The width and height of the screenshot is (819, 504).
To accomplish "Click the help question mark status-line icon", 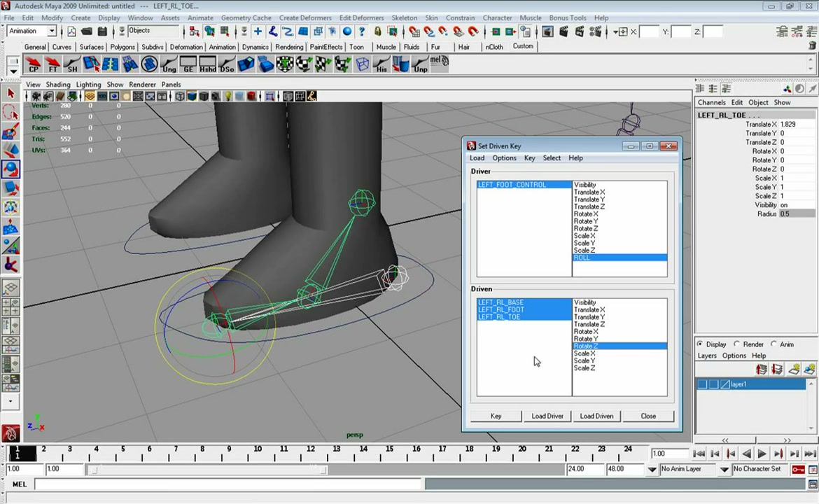I will click(x=361, y=32).
